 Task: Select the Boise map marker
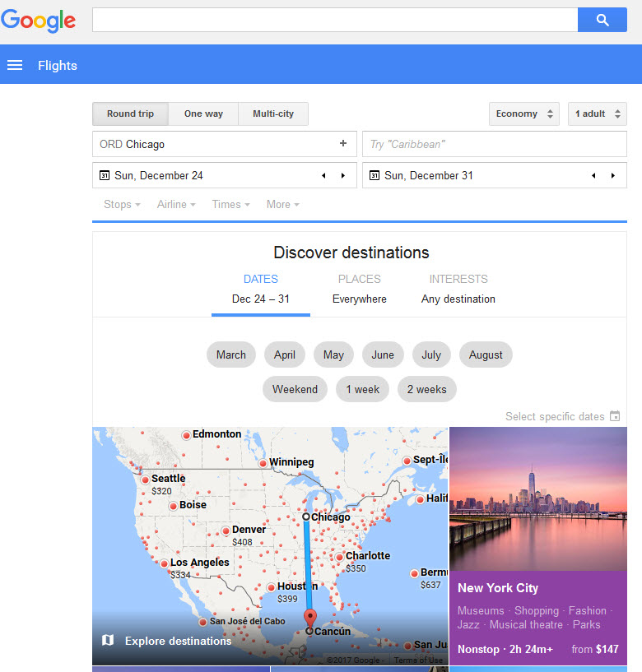[x=174, y=506]
